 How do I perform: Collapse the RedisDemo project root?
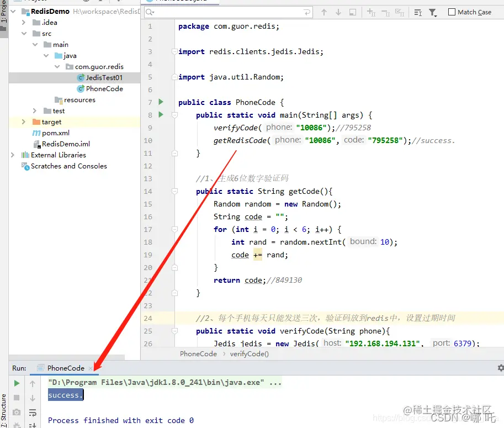(13, 11)
